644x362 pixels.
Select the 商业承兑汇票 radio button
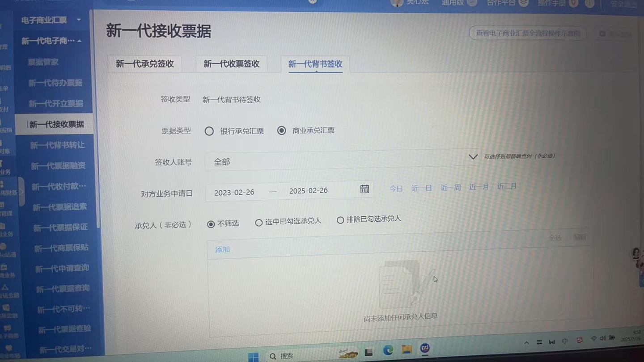[x=281, y=130]
